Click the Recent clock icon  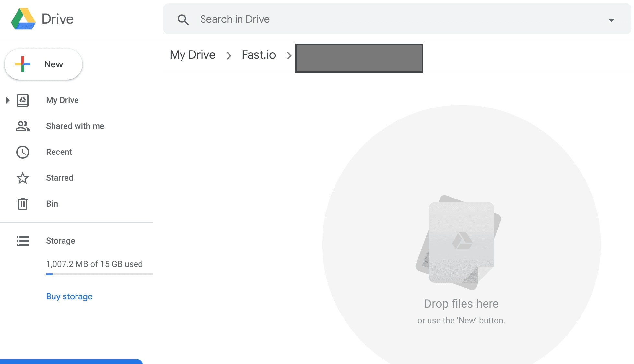tap(23, 152)
